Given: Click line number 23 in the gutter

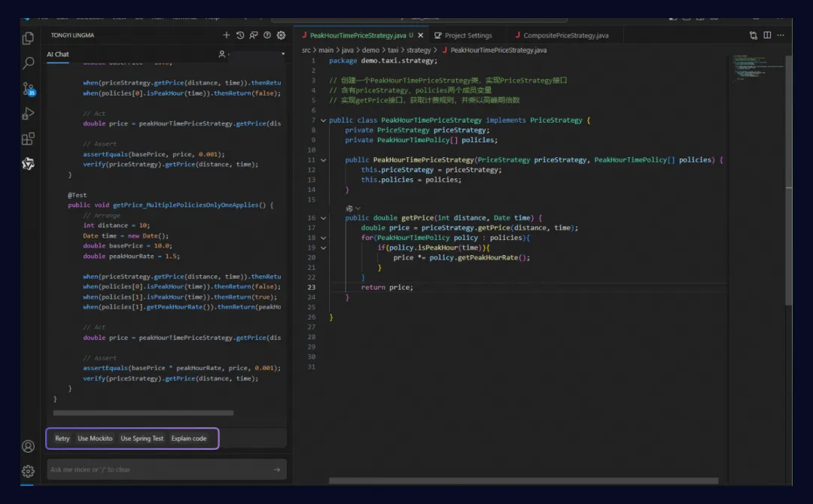Looking at the screenshot, I should pyautogui.click(x=311, y=287).
